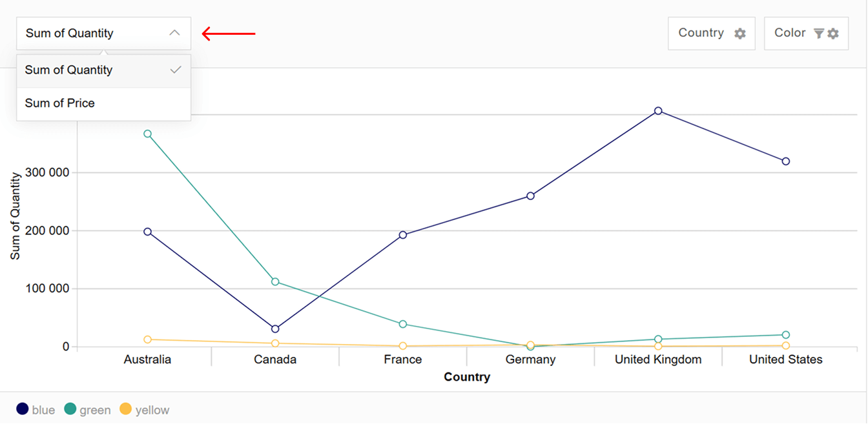Select the blue United Kingdom data point
Image resolution: width=868 pixels, height=424 pixels.
tap(658, 111)
